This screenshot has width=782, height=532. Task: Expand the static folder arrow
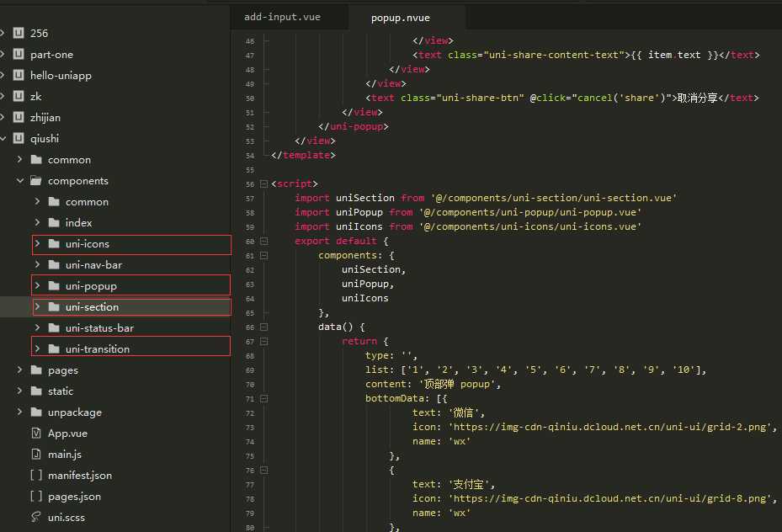(20, 391)
